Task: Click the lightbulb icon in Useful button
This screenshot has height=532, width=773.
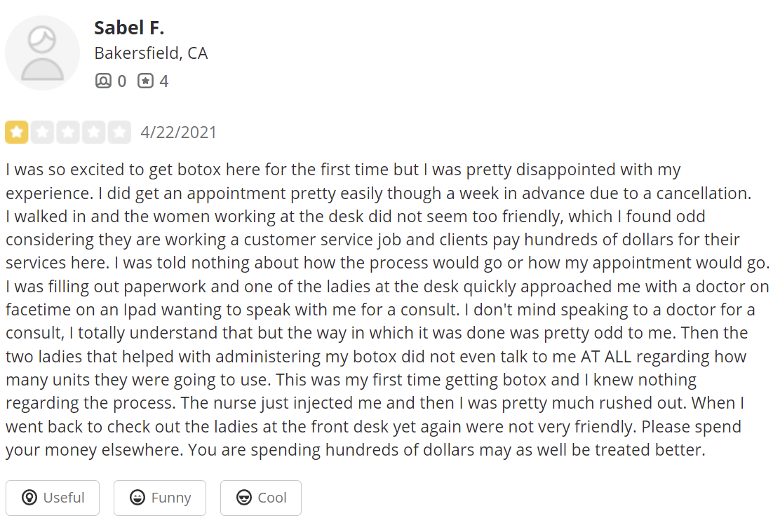Action: (29, 498)
